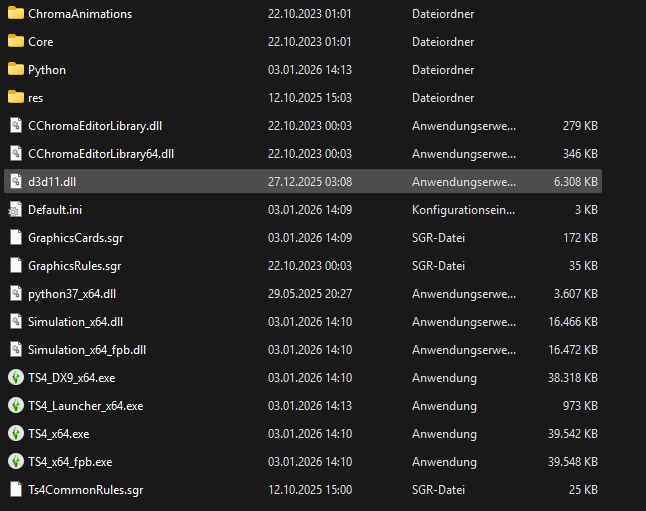This screenshot has height=511, width=646.
Task: Click the Simulation_x64.dll file icon
Action: tap(16, 321)
